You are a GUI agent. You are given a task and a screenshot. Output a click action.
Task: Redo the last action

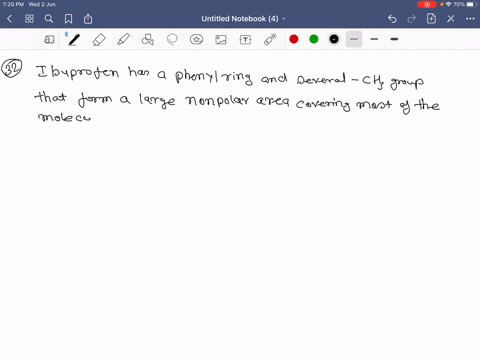point(412,19)
